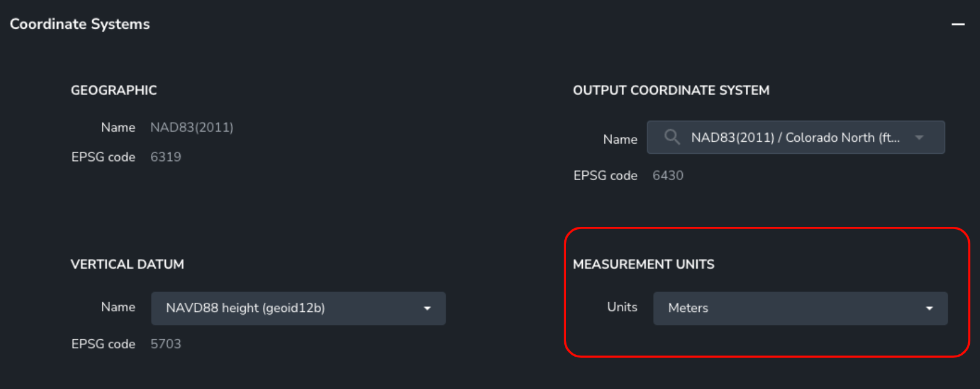Click the Coordinate Systems heading
Screen dimensions: 980x389
coord(80,24)
